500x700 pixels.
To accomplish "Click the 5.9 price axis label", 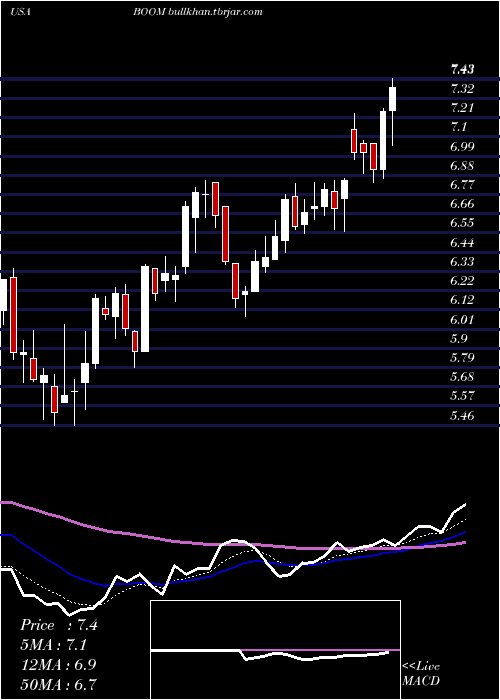I will pos(459,338).
